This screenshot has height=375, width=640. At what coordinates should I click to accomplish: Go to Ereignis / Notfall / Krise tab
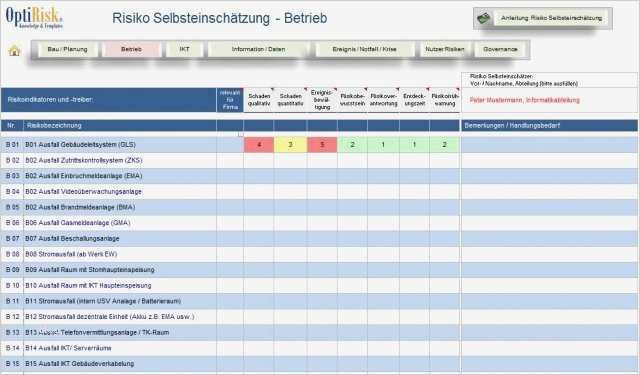(364, 49)
